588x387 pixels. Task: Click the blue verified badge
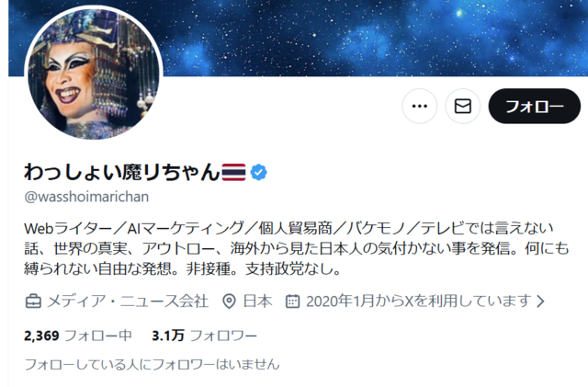[x=259, y=172]
